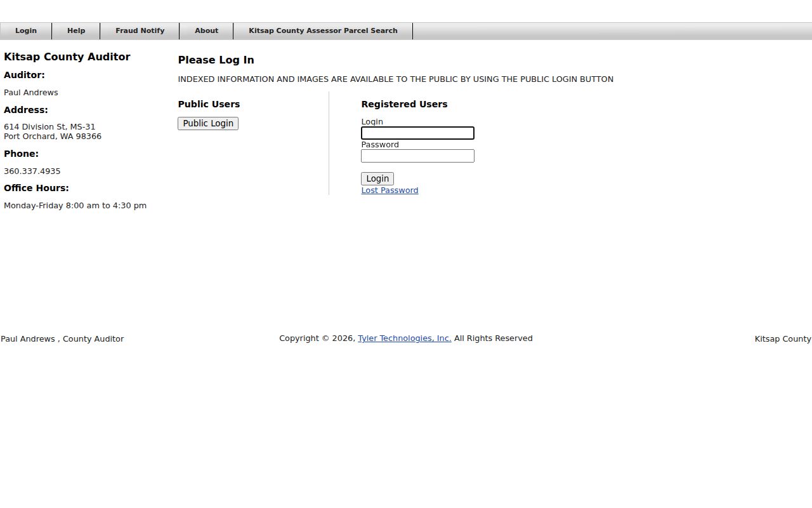Click the Address label in sidebar

coord(26,110)
